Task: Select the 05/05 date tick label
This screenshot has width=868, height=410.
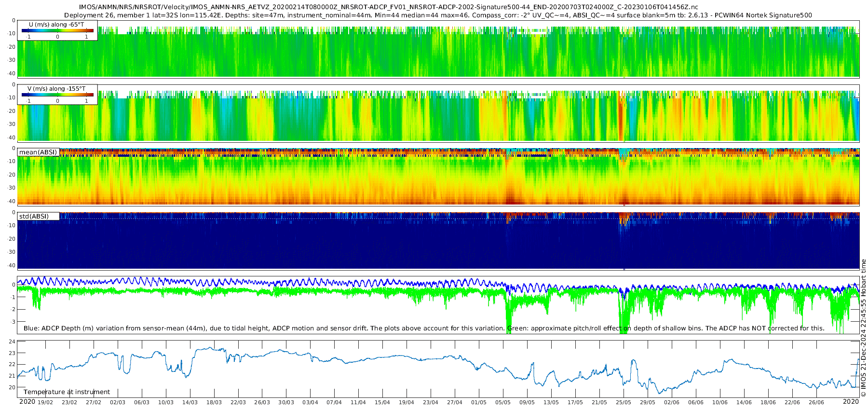Action: coord(503,402)
